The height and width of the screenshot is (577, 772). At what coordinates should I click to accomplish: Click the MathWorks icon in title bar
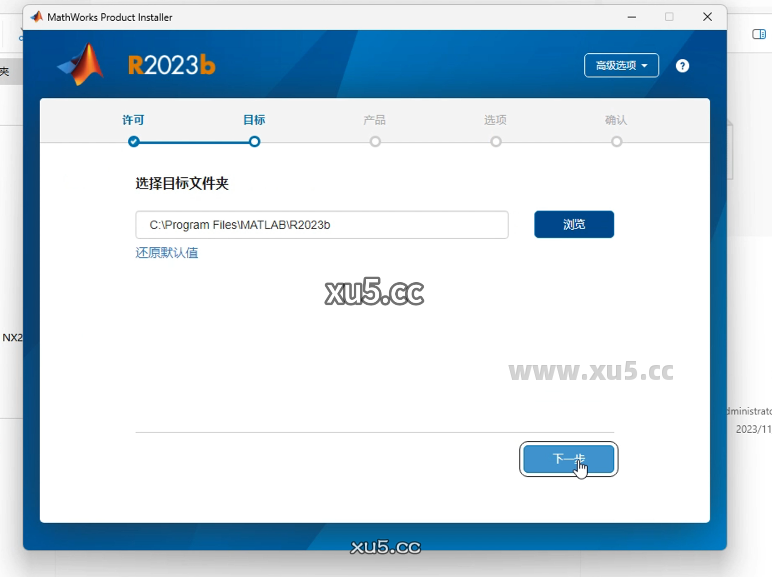pos(36,17)
